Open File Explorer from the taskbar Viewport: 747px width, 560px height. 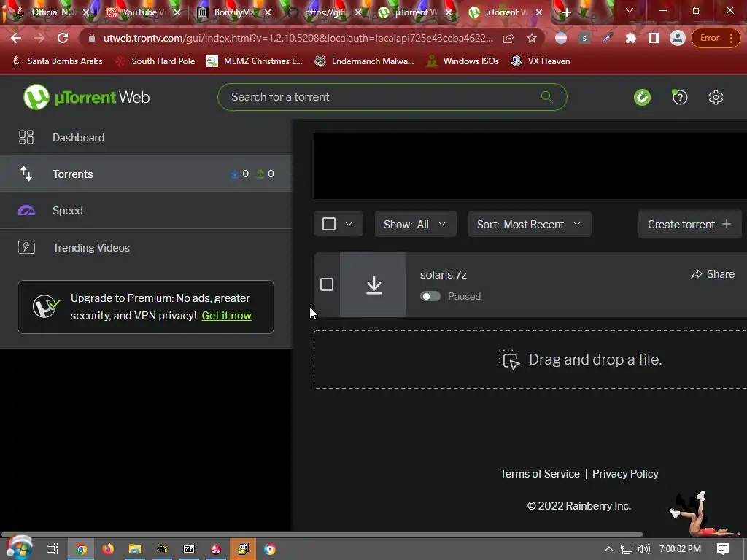coord(135,549)
